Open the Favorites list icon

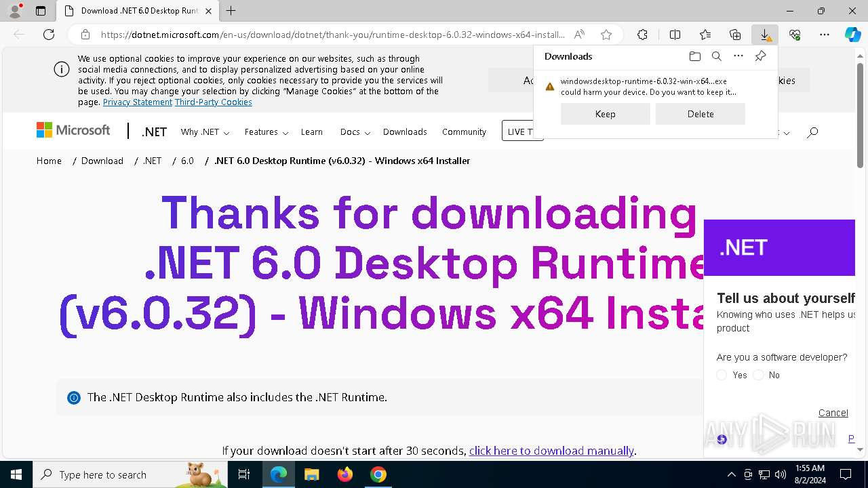[705, 35]
